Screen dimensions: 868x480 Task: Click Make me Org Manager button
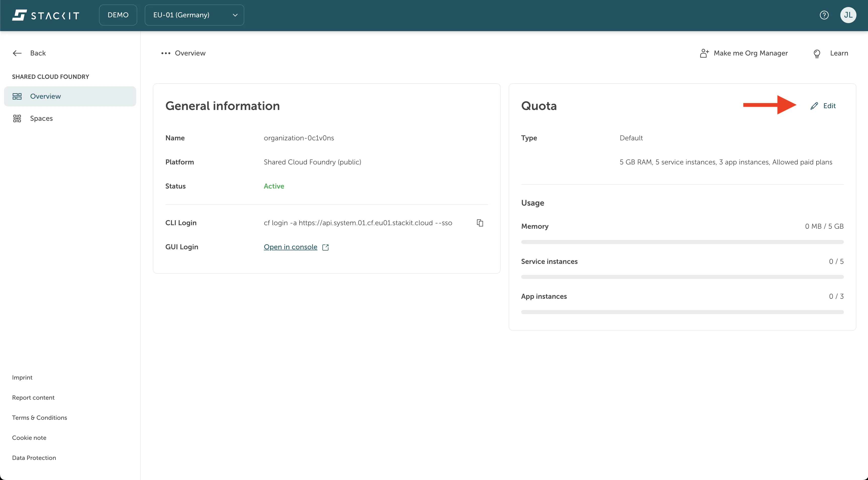(x=750, y=53)
